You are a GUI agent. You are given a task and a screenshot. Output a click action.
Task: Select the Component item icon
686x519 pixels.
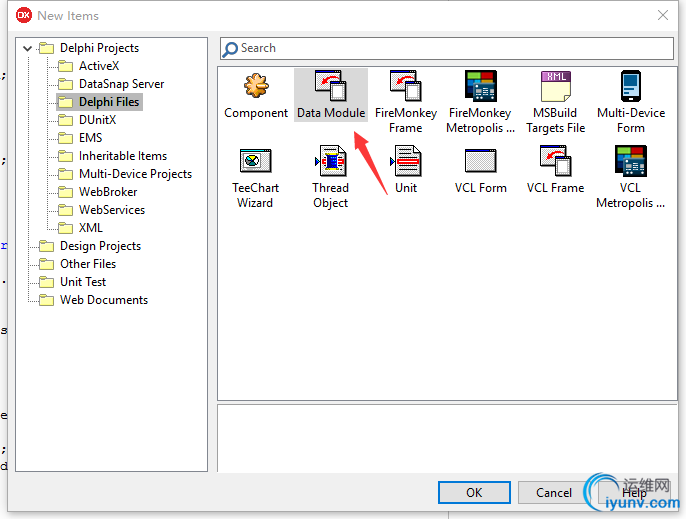pos(256,85)
